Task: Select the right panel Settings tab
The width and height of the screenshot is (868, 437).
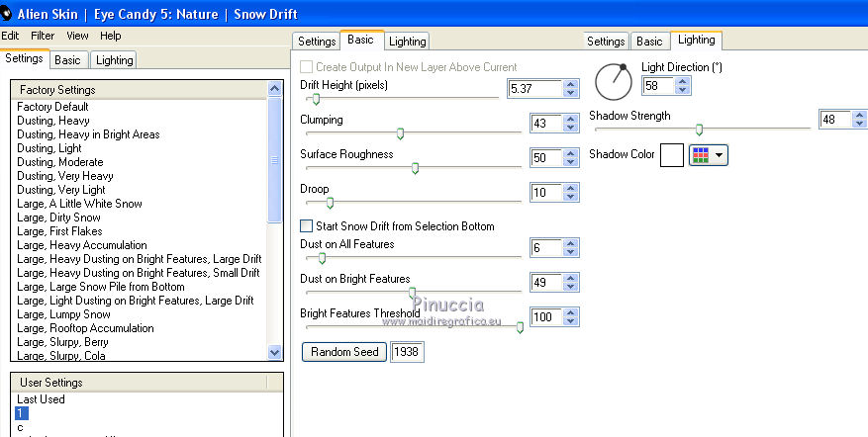Action: coord(606,41)
